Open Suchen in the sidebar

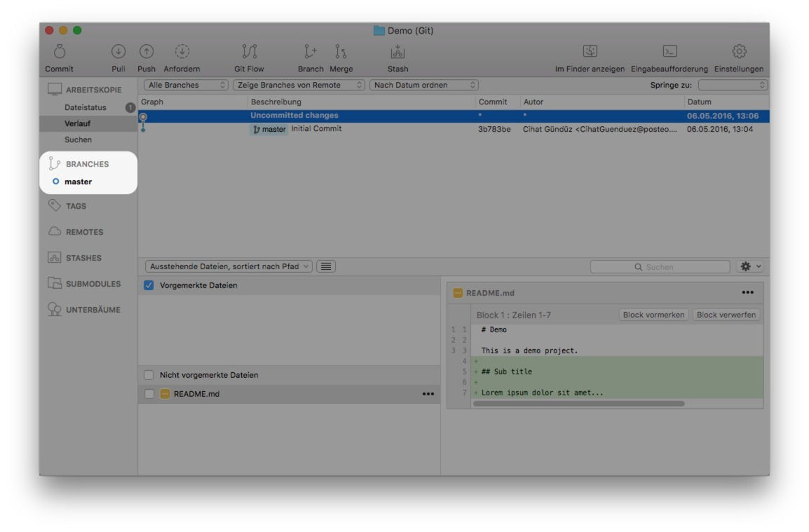pyautogui.click(x=78, y=139)
